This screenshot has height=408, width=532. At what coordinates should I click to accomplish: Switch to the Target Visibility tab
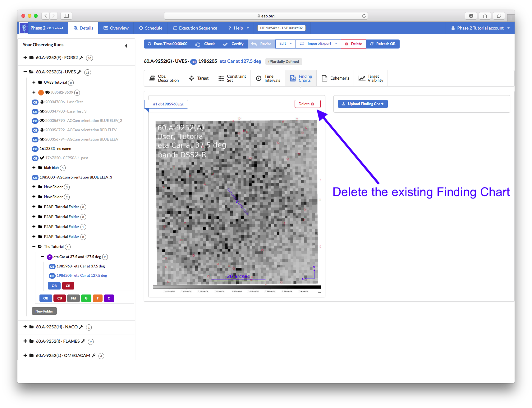point(371,78)
